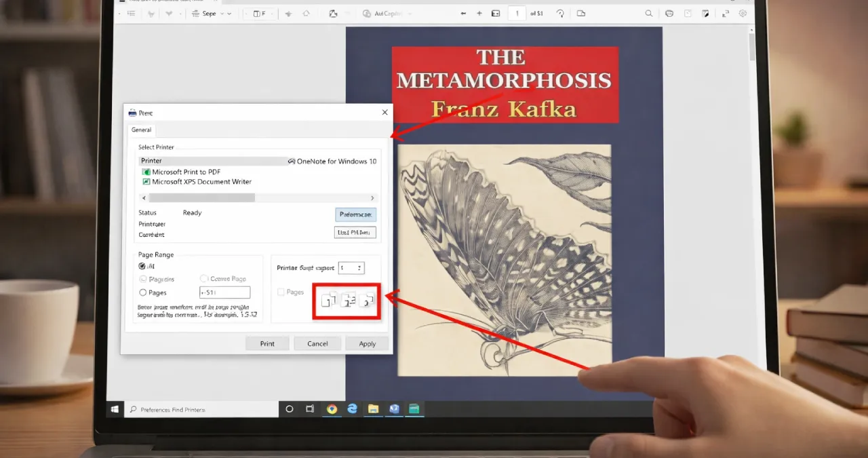Zoom in using the plus toolbar icon
The image size is (868, 458).
click(479, 13)
